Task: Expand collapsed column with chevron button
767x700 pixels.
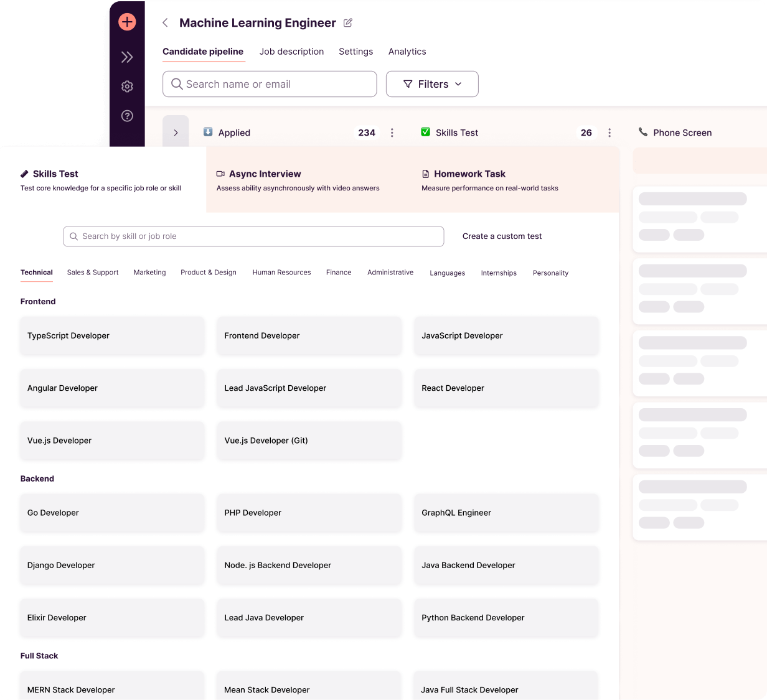Action: (176, 132)
